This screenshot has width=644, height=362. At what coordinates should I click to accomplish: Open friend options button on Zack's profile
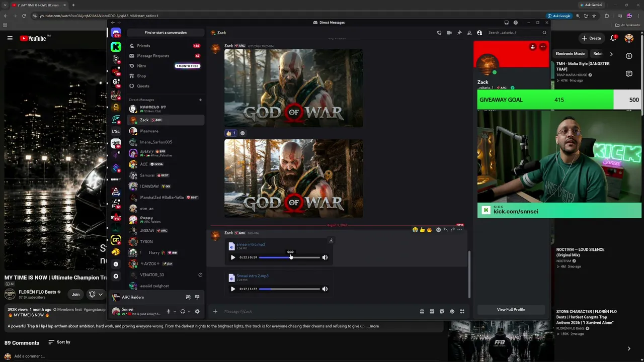click(x=532, y=47)
